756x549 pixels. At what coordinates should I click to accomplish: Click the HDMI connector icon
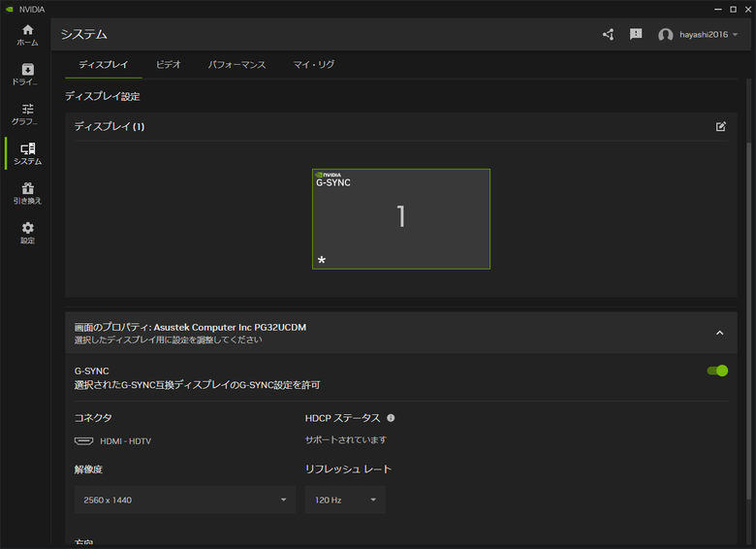point(84,441)
